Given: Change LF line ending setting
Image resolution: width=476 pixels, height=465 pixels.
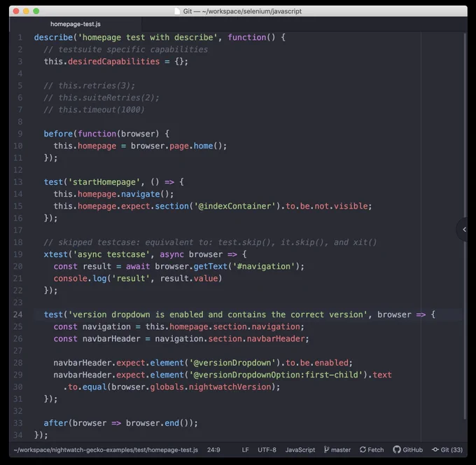Looking at the screenshot, I should pyautogui.click(x=245, y=450).
